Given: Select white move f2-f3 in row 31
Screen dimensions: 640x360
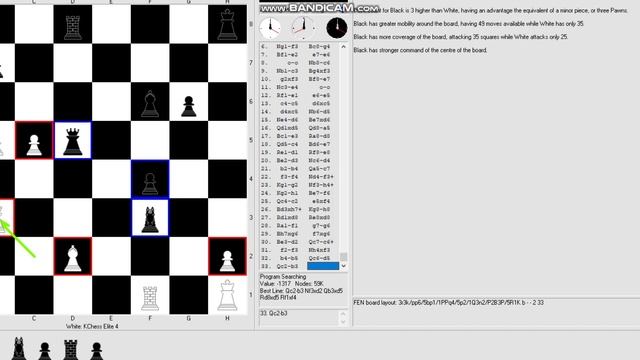Looking at the screenshot, I should point(289,250).
